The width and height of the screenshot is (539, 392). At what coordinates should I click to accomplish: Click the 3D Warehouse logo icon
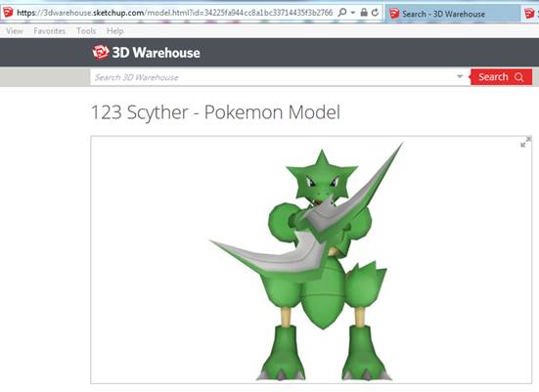point(101,52)
